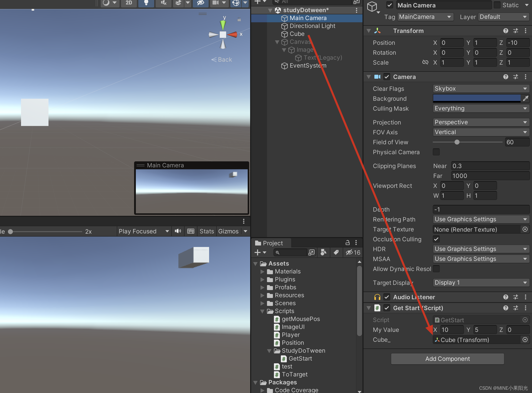Click the Back button in scene view

[219, 59]
